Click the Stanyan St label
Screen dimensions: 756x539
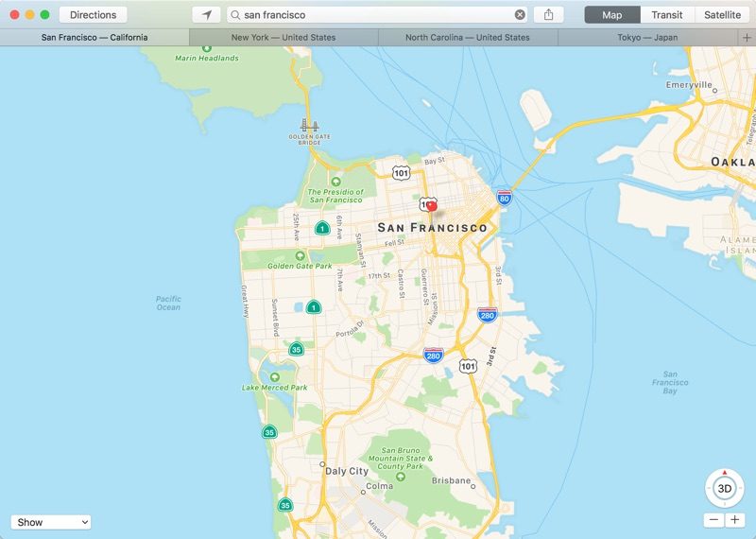359,251
